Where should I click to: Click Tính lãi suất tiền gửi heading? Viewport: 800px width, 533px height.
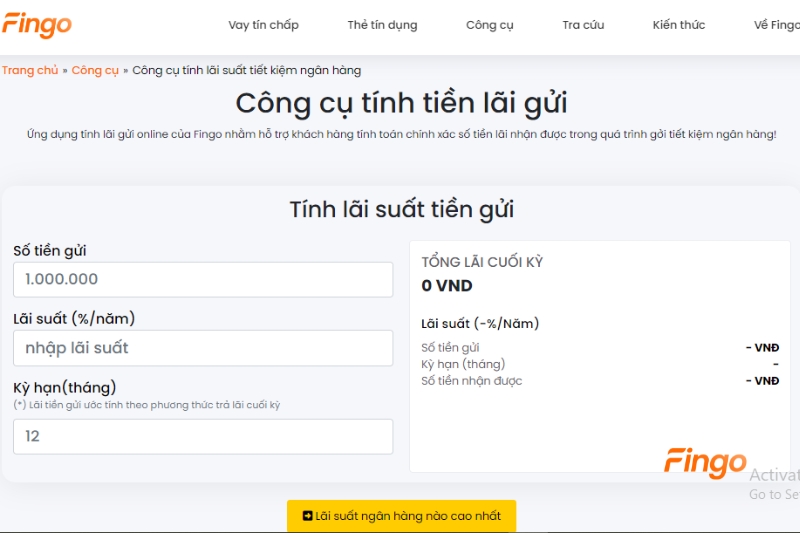tap(402, 210)
